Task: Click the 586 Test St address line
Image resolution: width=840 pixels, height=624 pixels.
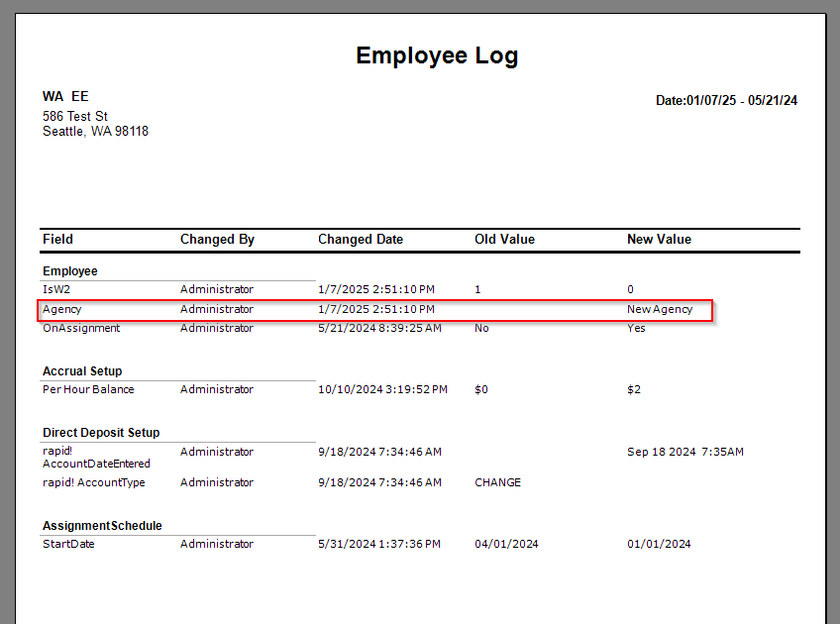Action: tap(75, 116)
